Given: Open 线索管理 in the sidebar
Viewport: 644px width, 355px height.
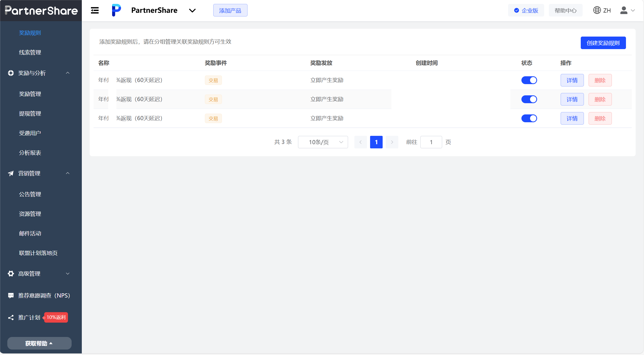Looking at the screenshot, I should click(30, 53).
